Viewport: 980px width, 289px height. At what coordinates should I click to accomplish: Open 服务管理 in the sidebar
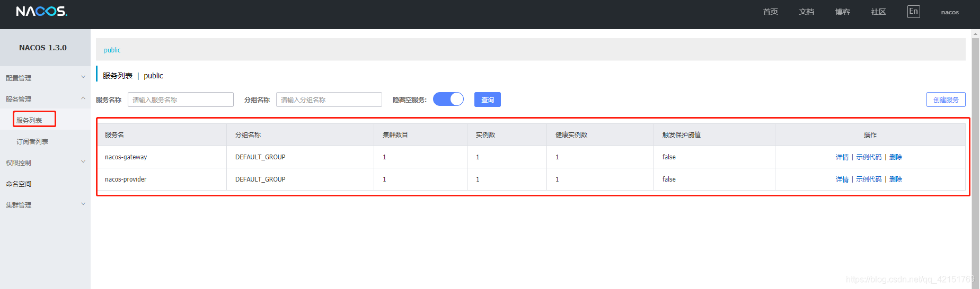[x=19, y=99]
